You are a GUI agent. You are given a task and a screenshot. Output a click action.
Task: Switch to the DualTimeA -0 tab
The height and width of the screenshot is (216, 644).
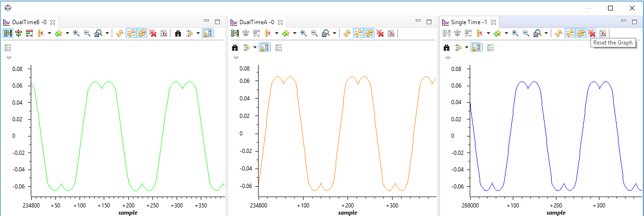[256, 22]
